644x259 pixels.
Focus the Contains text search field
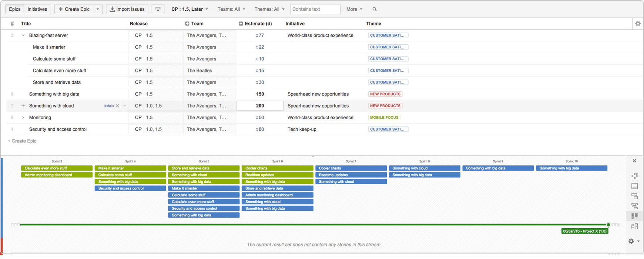[x=315, y=9]
